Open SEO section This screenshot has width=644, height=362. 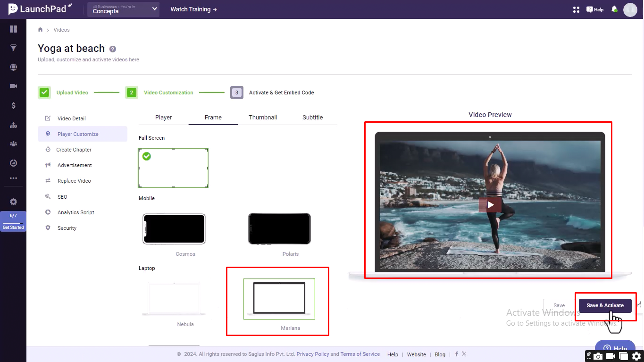(x=83, y=197)
